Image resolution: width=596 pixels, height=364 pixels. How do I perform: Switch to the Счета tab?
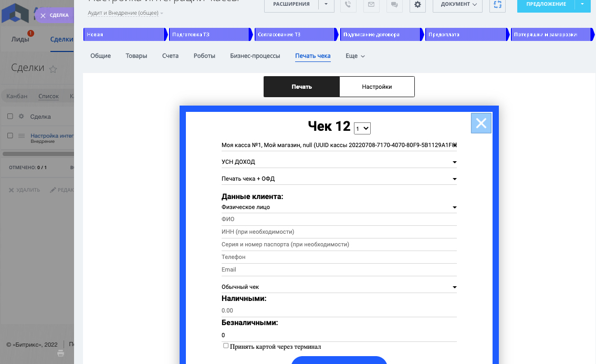170,56
